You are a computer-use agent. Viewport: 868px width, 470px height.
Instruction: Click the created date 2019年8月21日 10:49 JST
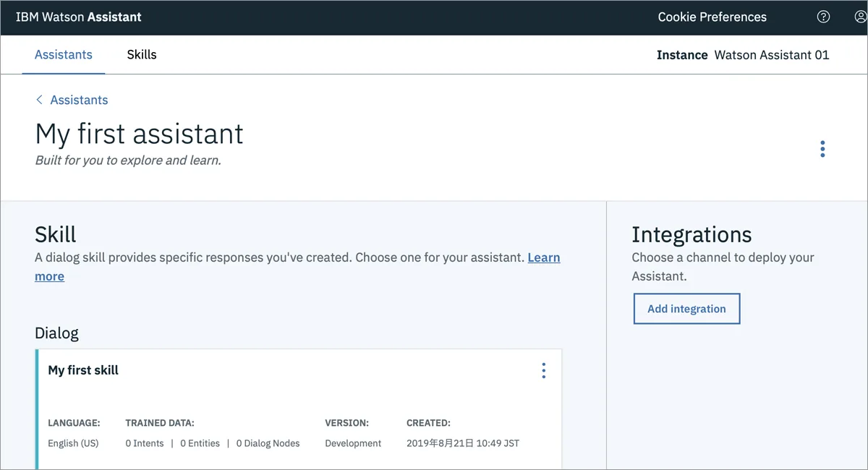[x=463, y=443]
